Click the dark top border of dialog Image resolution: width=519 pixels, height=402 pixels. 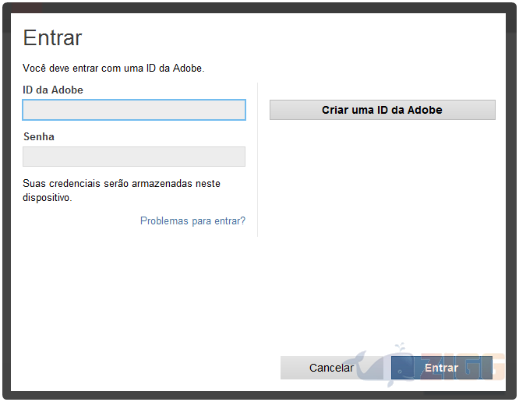point(259,7)
